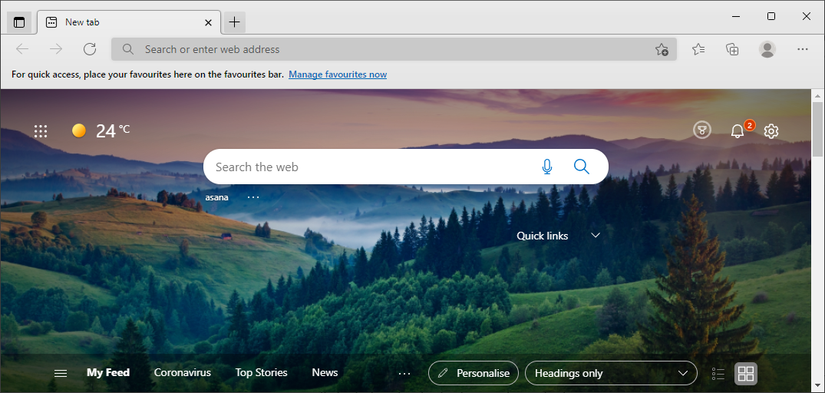This screenshot has width=825, height=393.
Task: Open more options beside asana
Action: coord(254,197)
